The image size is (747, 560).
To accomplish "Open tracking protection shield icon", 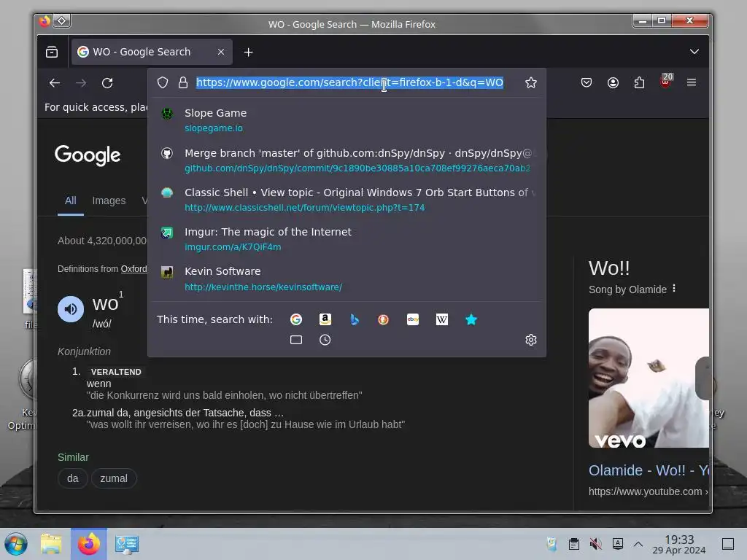I will click(x=163, y=82).
